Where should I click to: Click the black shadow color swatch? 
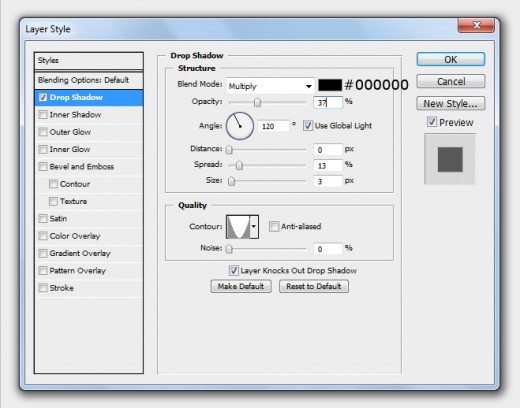[330, 85]
